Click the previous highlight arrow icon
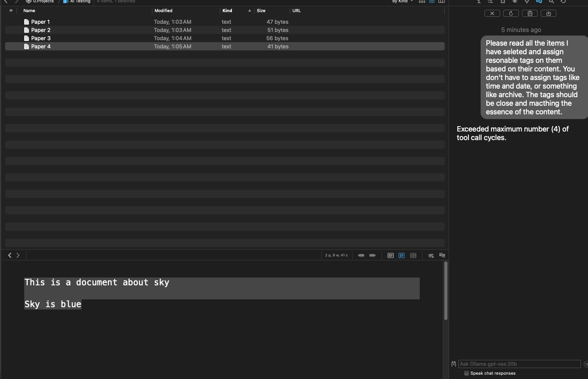This screenshot has height=379, width=588. [361, 255]
